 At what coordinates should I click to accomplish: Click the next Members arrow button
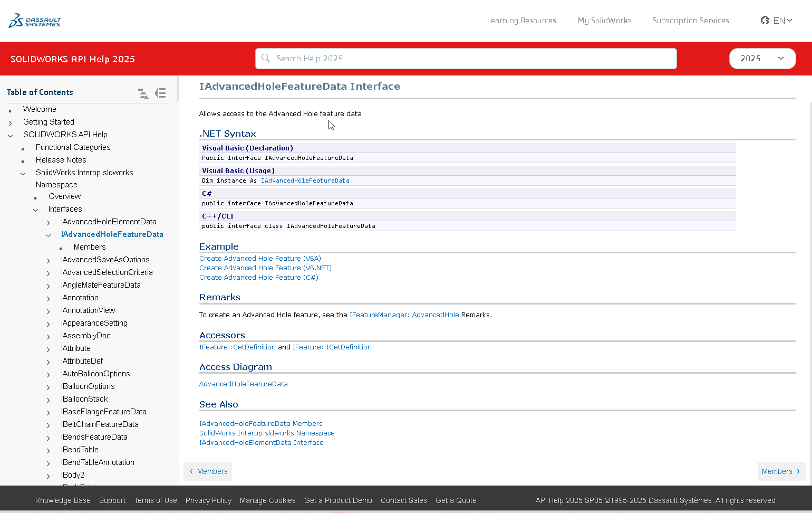click(x=781, y=471)
